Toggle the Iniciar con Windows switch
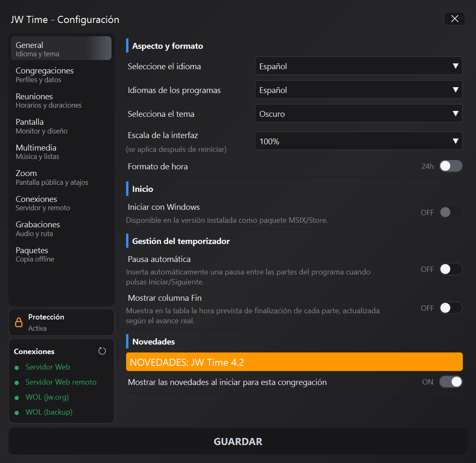This screenshot has width=476, height=463. 451,212
